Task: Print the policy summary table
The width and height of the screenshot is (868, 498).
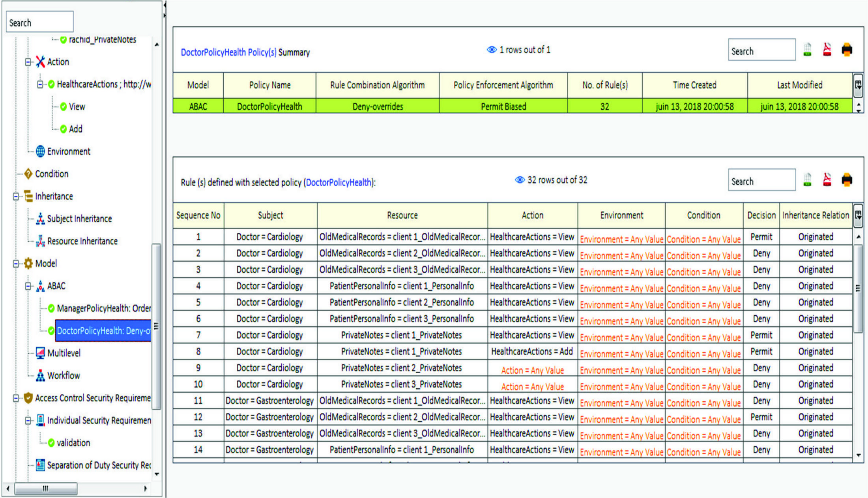Action: [847, 50]
